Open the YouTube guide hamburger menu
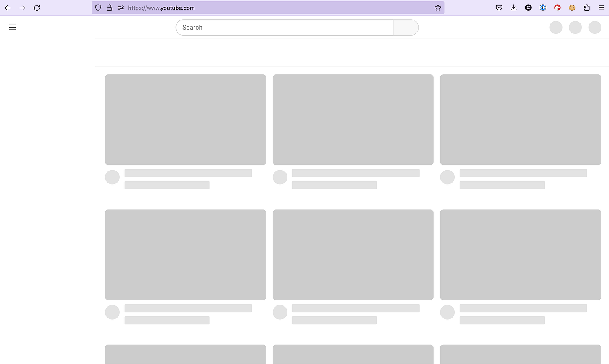The width and height of the screenshot is (609, 364). (13, 28)
